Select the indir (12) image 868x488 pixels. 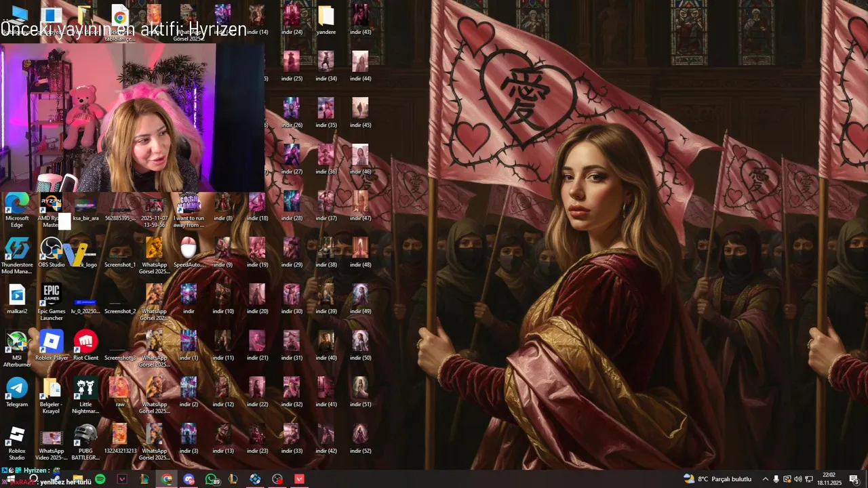coord(223,392)
